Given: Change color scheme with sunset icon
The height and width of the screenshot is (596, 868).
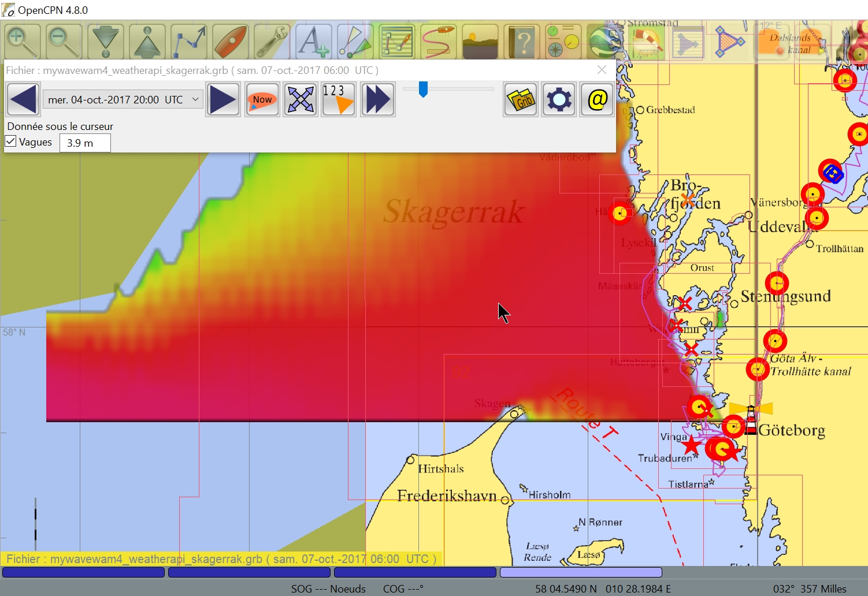Looking at the screenshot, I should point(480,41).
